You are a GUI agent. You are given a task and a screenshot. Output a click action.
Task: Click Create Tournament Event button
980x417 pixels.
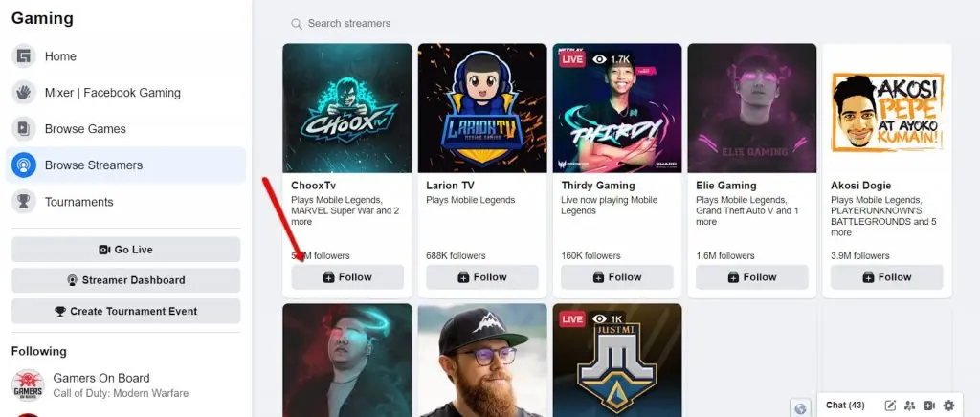click(125, 311)
